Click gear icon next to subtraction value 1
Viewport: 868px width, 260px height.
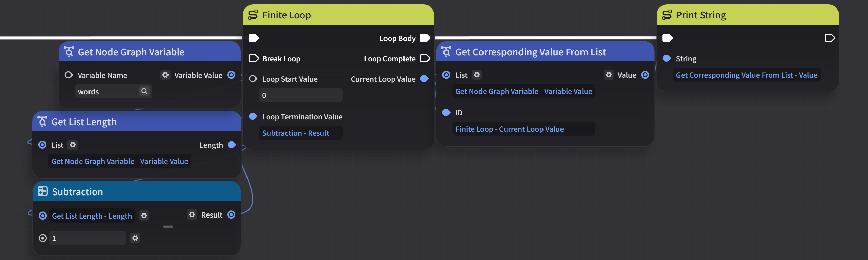tap(135, 238)
